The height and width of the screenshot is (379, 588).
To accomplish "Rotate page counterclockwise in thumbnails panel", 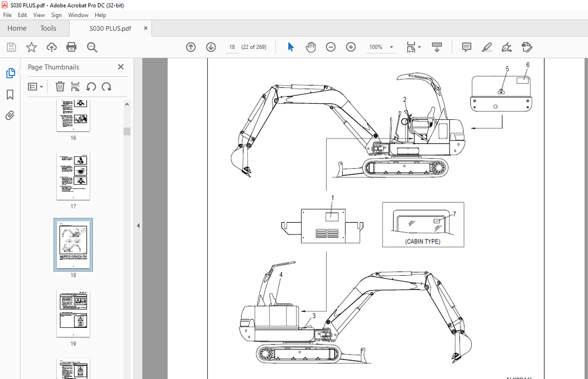I will pyautogui.click(x=92, y=86).
